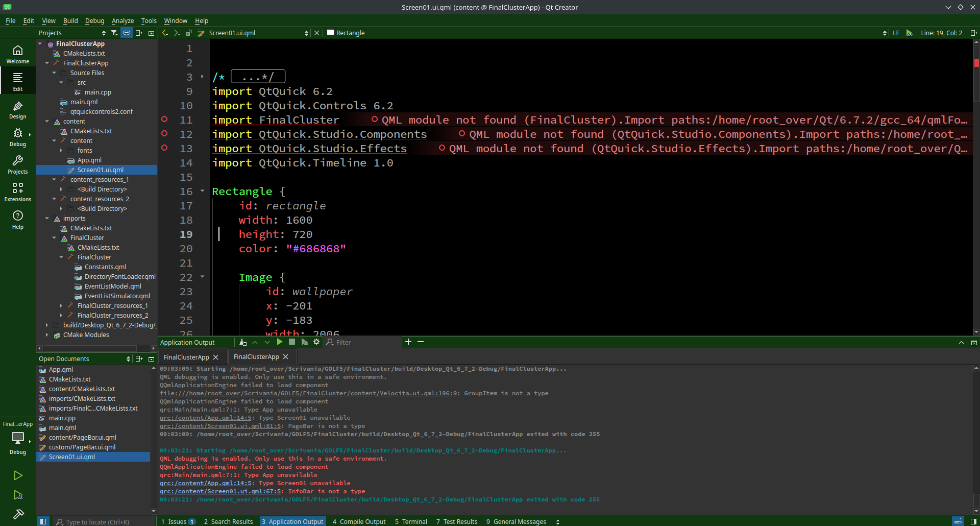Open the Rectangle symbol dropdown
Screen dimensions: 980x526
[x=607, y=33]
